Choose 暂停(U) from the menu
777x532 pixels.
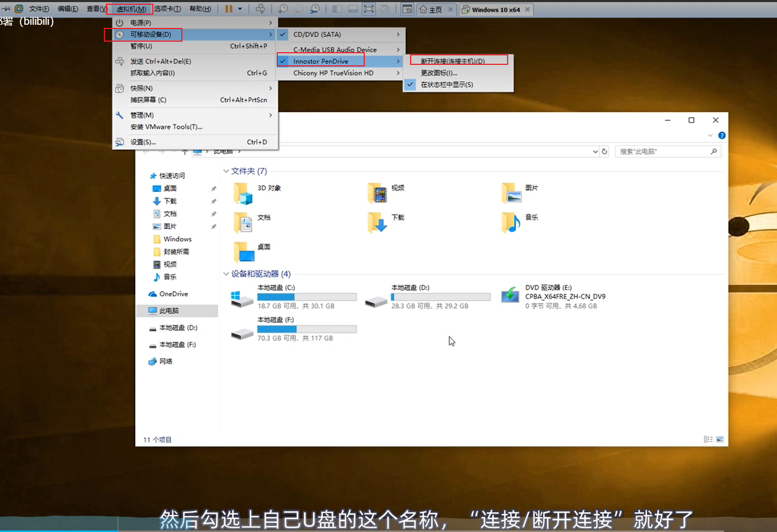point(195,46)
